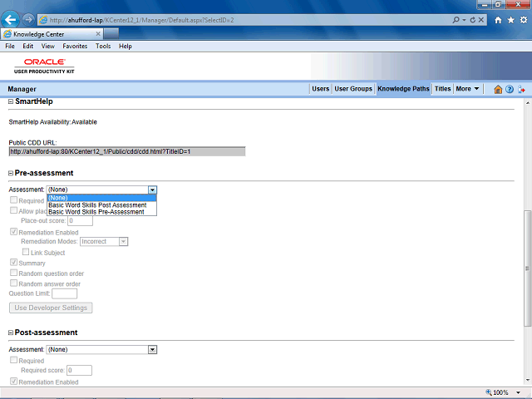Refresh the page with the reload icon
Screen dimensions: 532x399
click(x=473, y=20)
